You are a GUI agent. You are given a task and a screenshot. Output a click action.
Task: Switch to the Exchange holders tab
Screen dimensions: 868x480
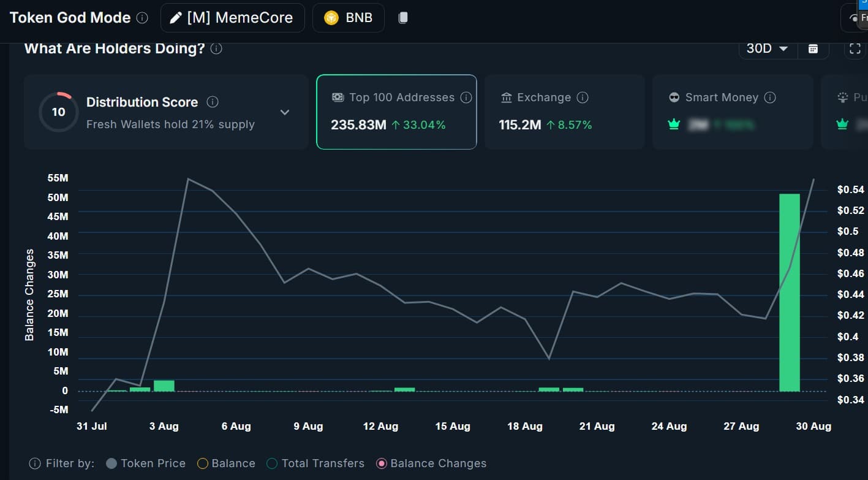point(564,112)
